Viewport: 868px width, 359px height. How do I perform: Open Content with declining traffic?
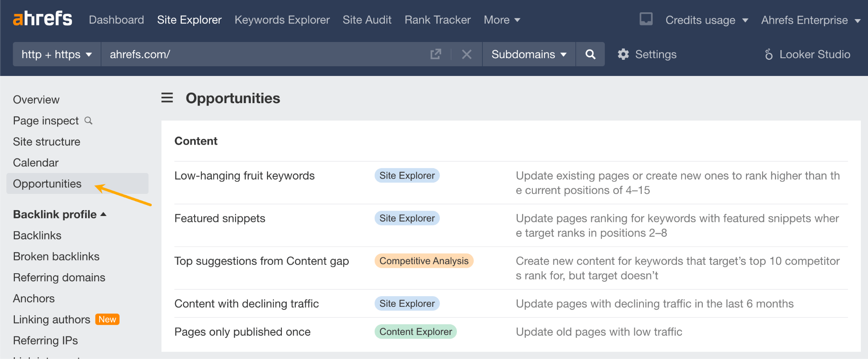(247, 303)
